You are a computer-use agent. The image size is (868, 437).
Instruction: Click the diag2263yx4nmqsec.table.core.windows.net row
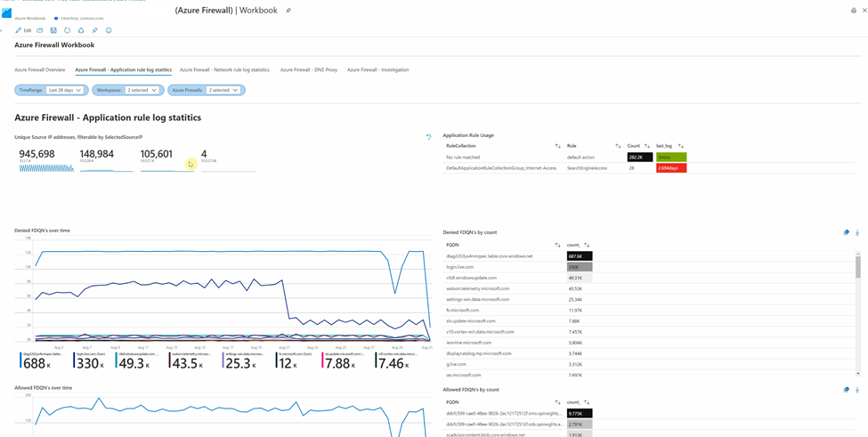tap(648, 256)
